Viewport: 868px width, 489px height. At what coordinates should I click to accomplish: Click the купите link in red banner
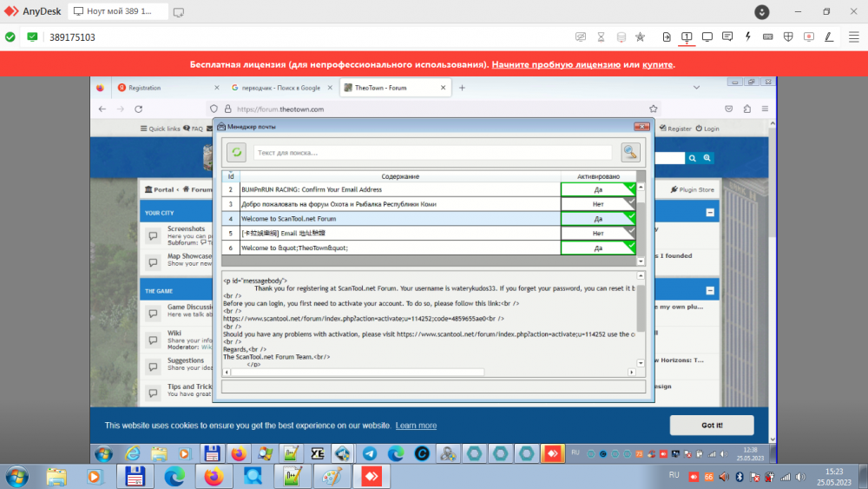click(658, 64)
